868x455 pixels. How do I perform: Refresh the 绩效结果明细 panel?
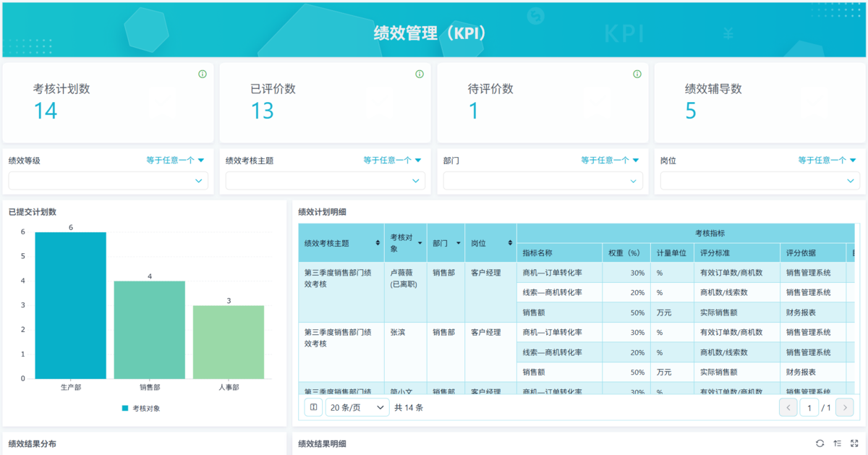pos(820,443)
